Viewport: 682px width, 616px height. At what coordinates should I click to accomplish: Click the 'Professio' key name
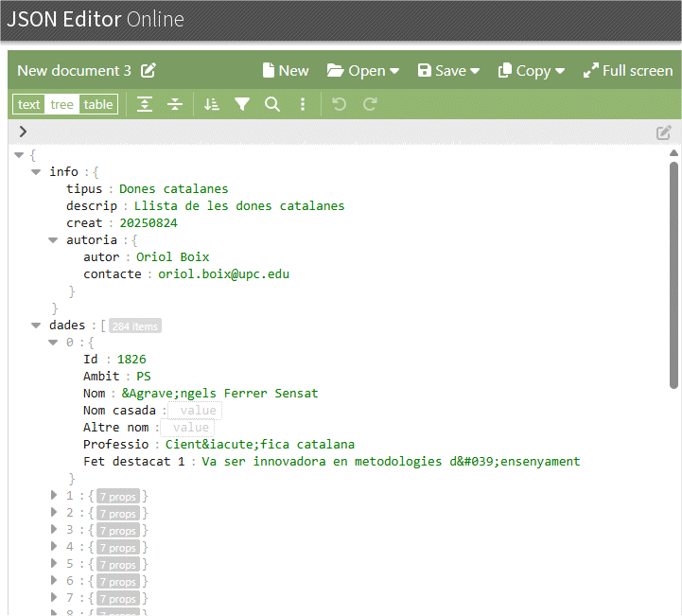click(115, 445)
